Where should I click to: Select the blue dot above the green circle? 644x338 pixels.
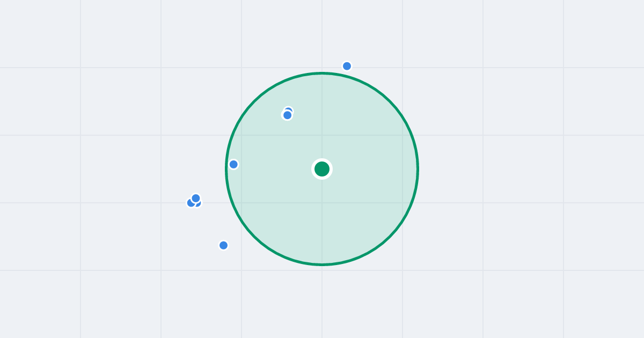coord(347,66)
